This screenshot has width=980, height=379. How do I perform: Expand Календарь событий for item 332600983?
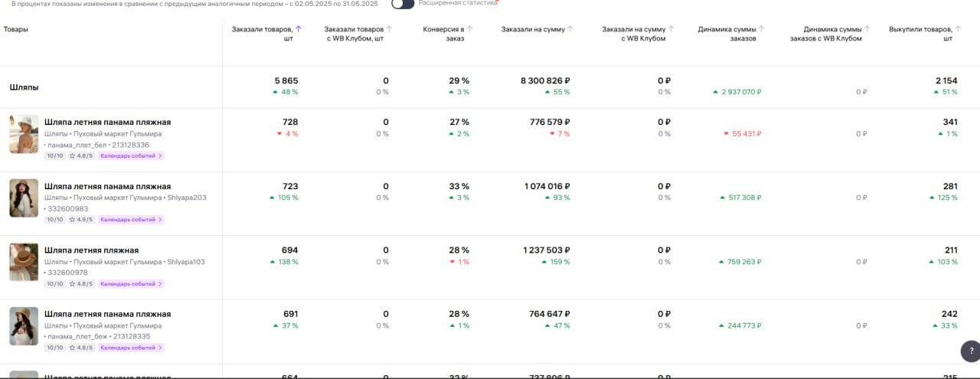tap(131, 220)
